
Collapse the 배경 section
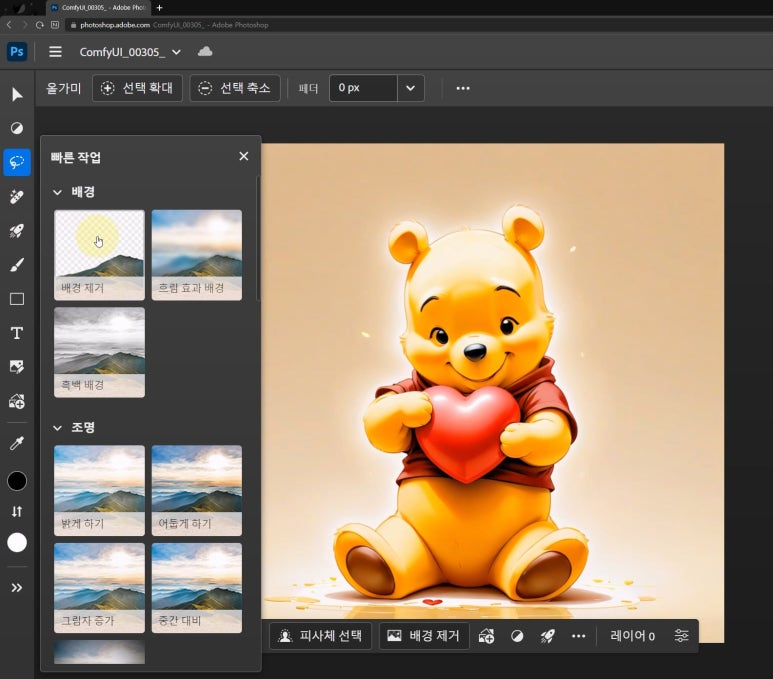coord(57,192)
